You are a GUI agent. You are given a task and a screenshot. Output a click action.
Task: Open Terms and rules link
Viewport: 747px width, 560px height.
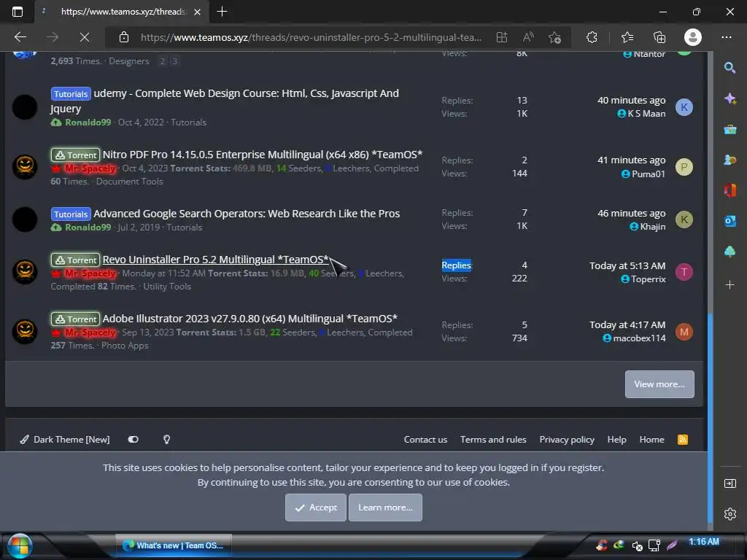[x=493, y=440]
